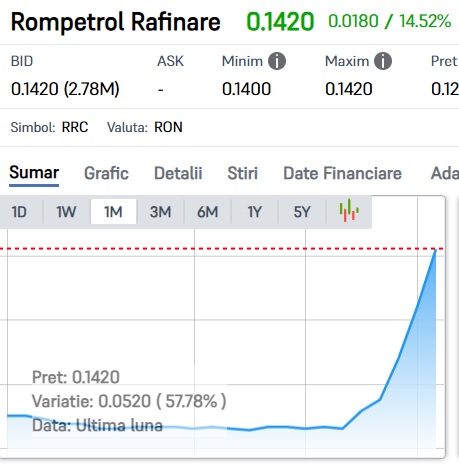
Task: Select the 1W chart period
Action: [x=66, y=212]
